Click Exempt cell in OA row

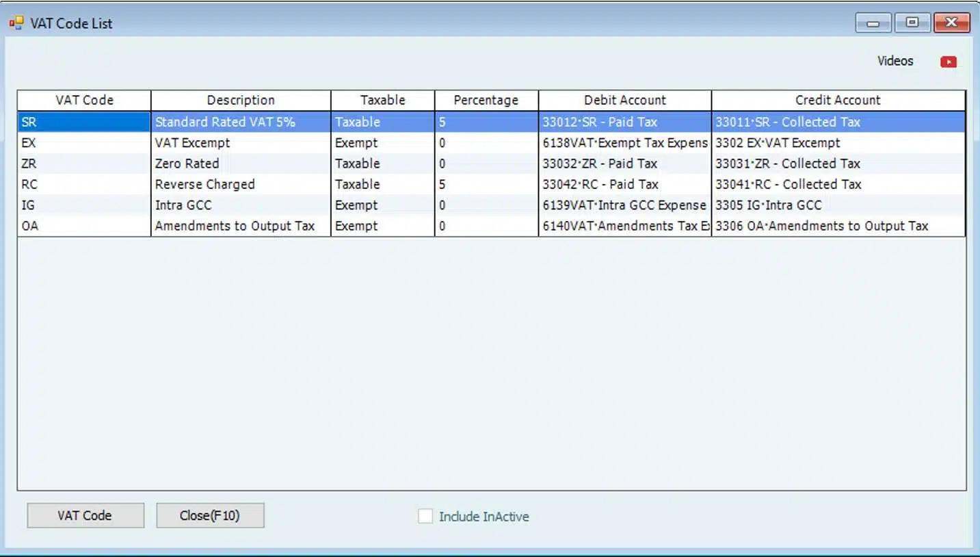383,226
